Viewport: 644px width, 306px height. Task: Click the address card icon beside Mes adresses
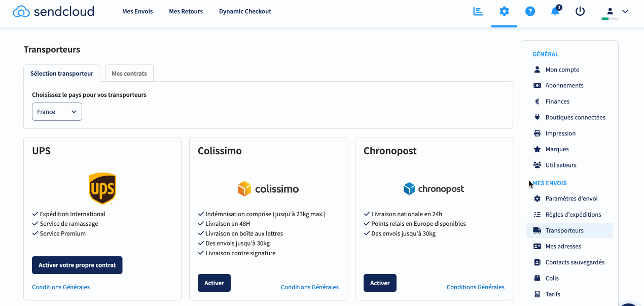[x=538, y=246]
